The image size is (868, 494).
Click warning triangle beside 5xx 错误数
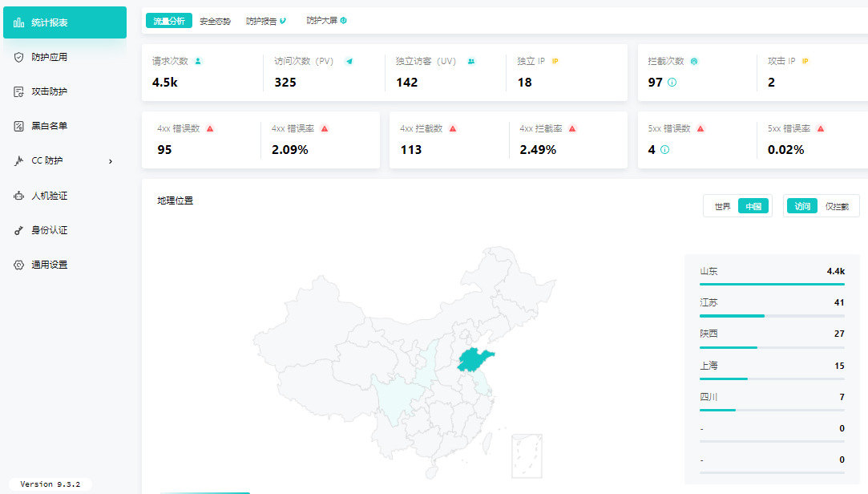tap(700, 128)
